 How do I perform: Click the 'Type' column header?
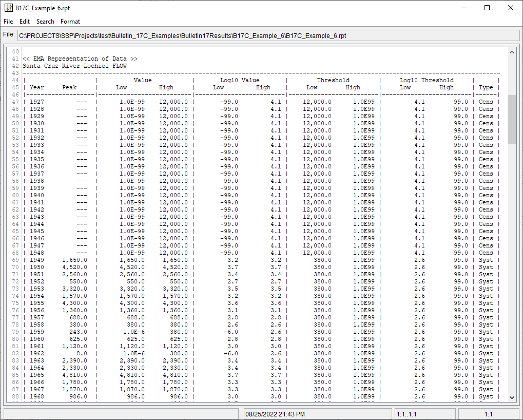pyautogui.click(x=486, y=87)
